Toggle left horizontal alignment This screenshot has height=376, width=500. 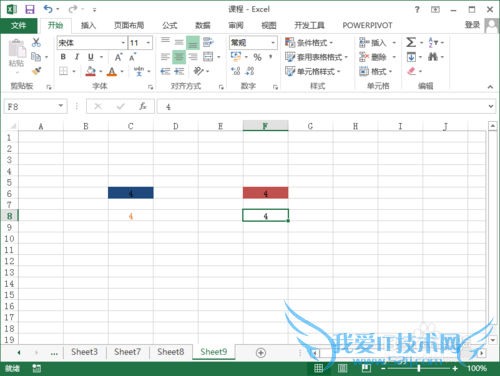tap(165, 57)
